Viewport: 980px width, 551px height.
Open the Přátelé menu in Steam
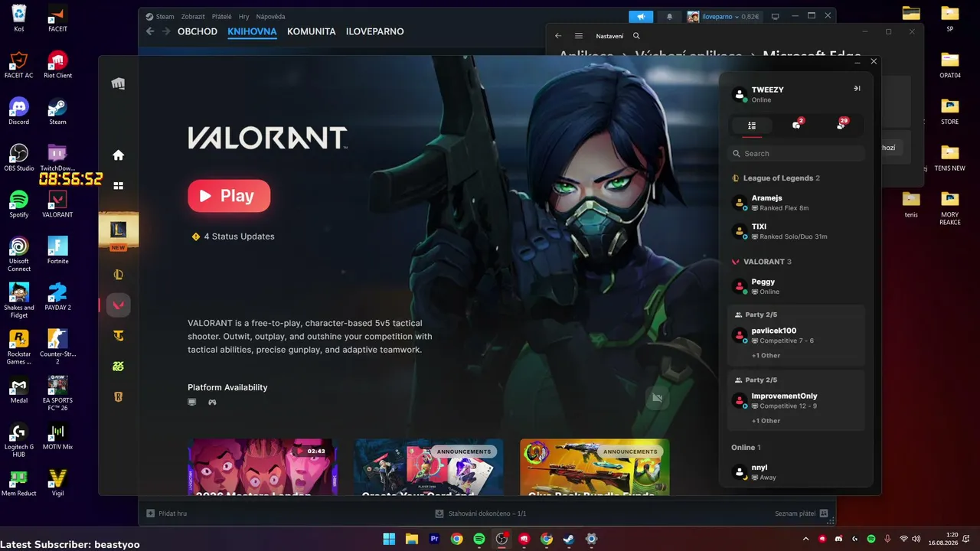(221, 16)
